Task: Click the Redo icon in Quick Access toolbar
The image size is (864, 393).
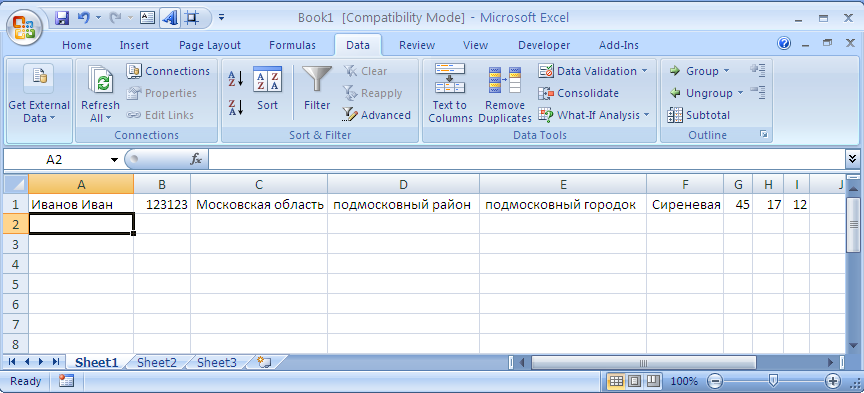Action: 115,18
